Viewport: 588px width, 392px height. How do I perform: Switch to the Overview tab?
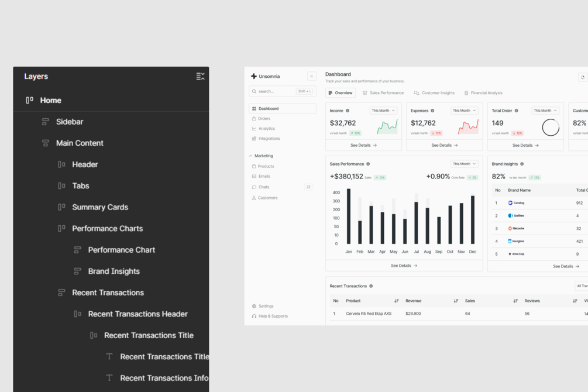click(341, 92)
